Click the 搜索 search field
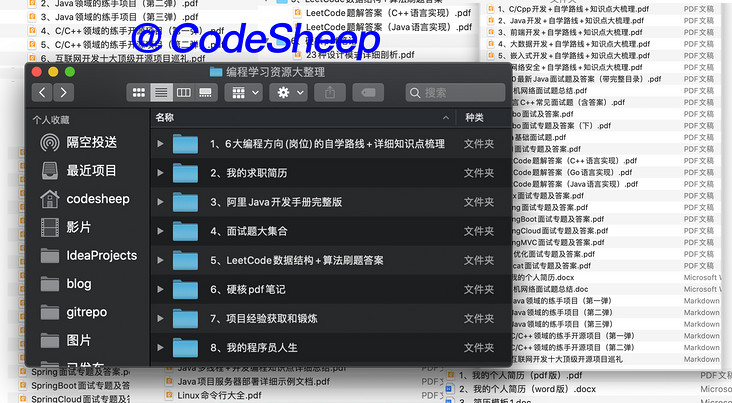The height and width of the screenshot is (403, 732). 455,92
